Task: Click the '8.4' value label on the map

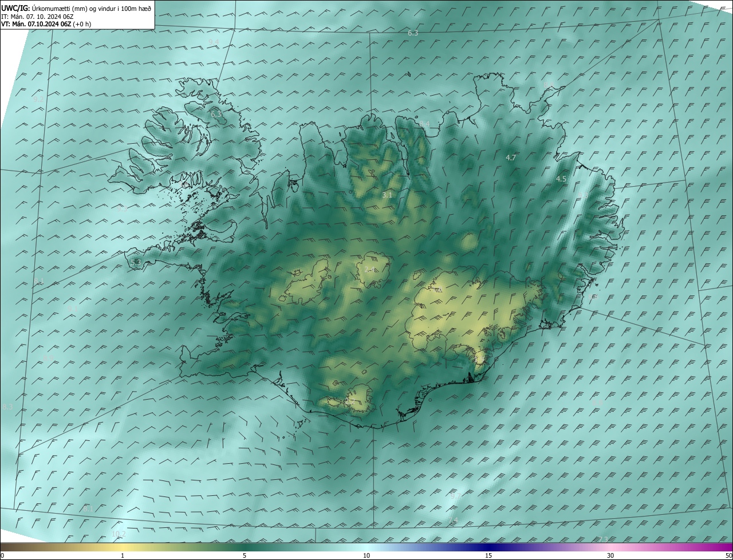Action: (424, 124)
